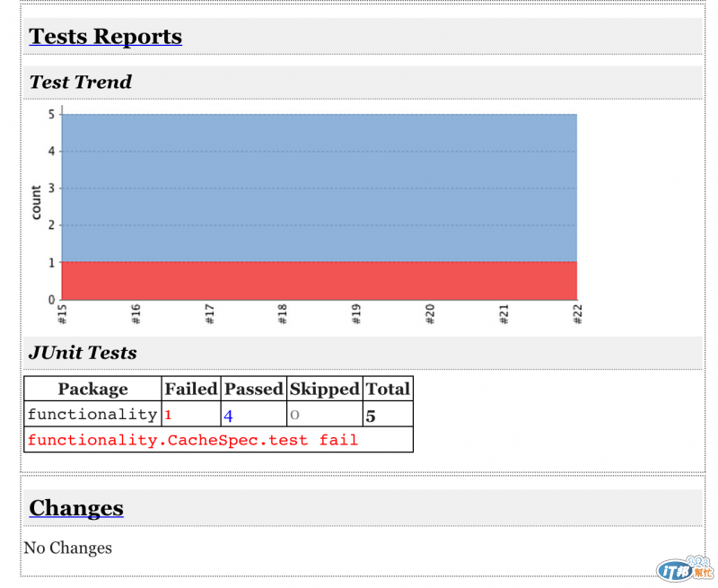Click the total count '5'
Image resolution: width=718 pixels, height=588 pixels.
point(371,417)
